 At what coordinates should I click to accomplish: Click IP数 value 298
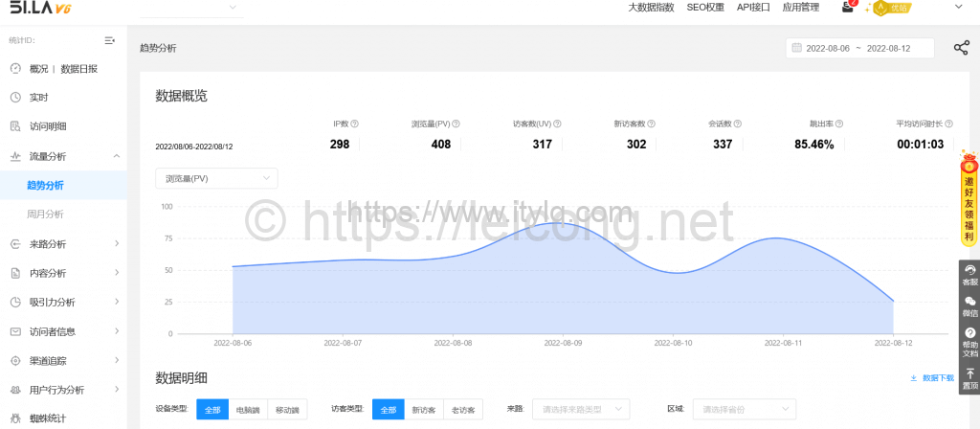point(340,145)
